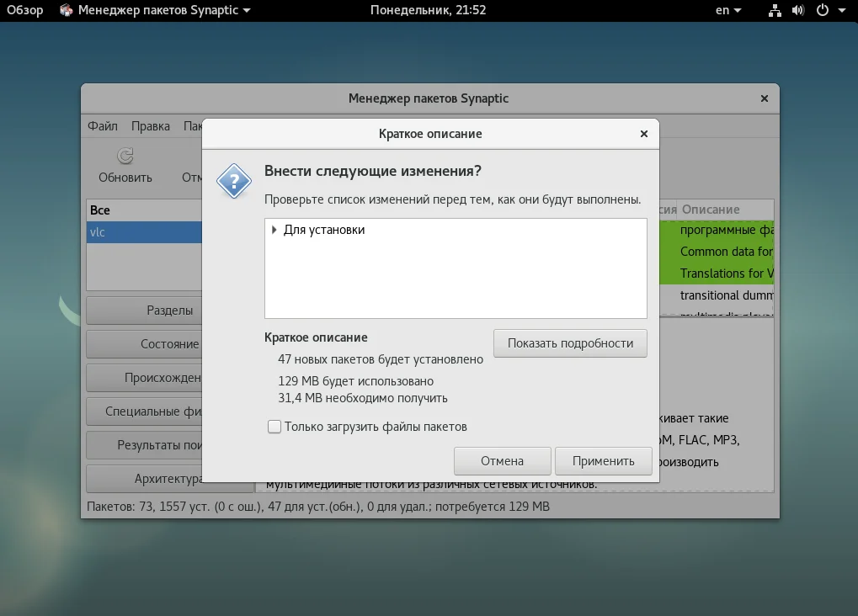Click the Для установки label text
The width and height of the screenshot is (858, 616).
pyautogui.click(x=324, y=231)
